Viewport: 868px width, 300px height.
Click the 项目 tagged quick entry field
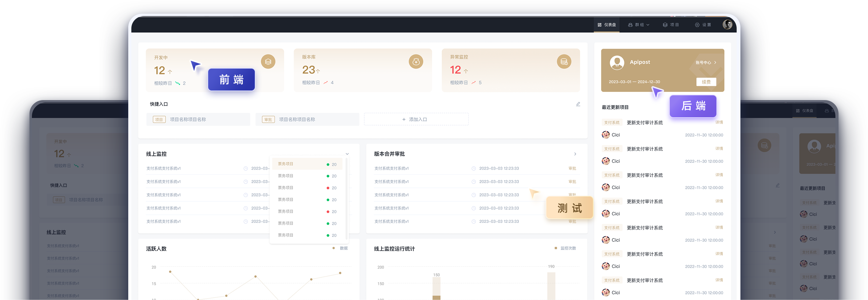(198, 119)
